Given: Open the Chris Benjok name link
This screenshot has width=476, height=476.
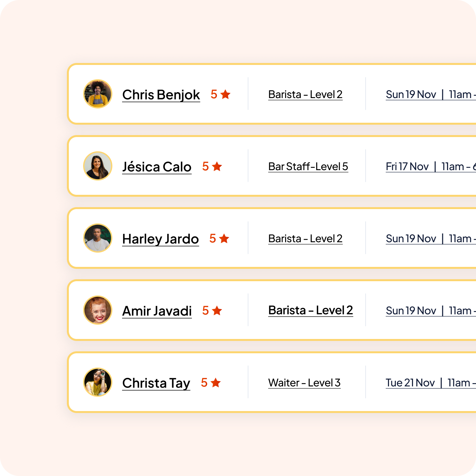Looking at the screenshot, I should 161,95.
